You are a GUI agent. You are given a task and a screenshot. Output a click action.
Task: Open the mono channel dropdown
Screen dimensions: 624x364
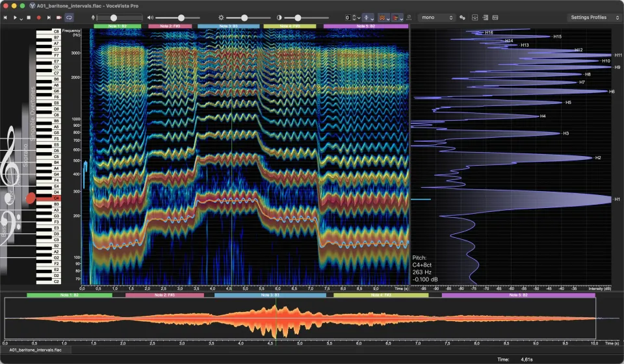pos(437,18)
